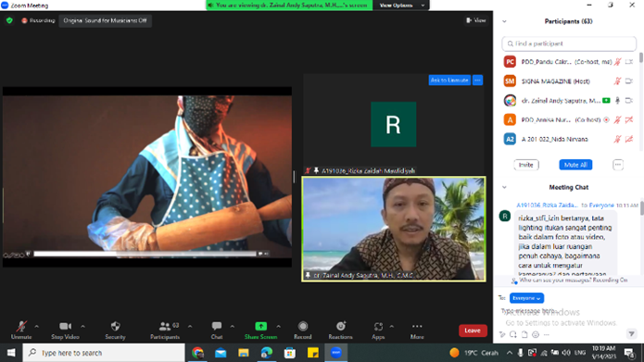This screenshot has width=644, height=362.
Task: Start recording with the Record button
Action: point(303,330)
